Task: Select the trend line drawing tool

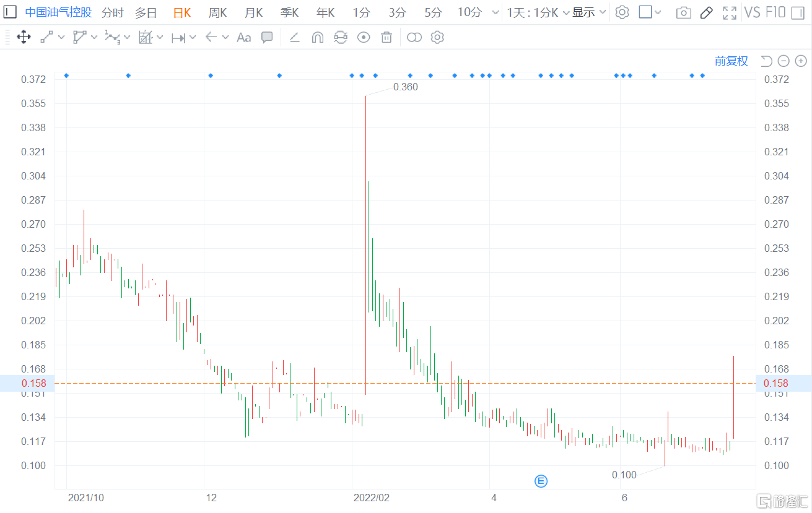Action: pos(46,37)
